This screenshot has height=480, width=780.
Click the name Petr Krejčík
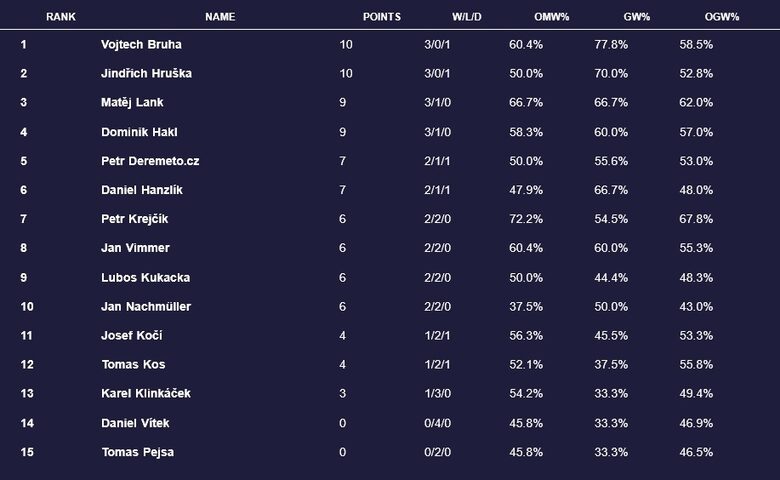(x=137, y=219)
